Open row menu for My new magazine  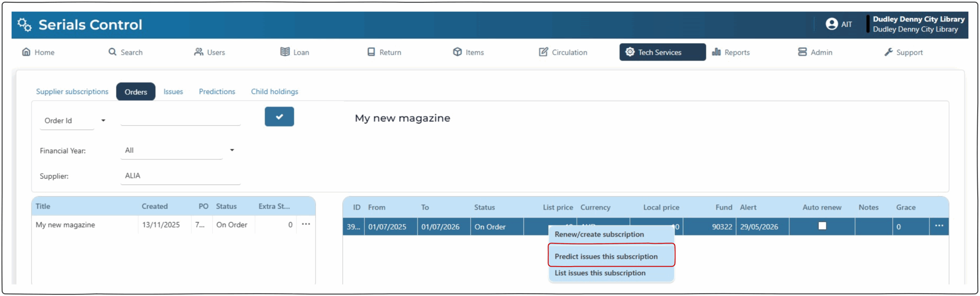[x=305, y=224]
